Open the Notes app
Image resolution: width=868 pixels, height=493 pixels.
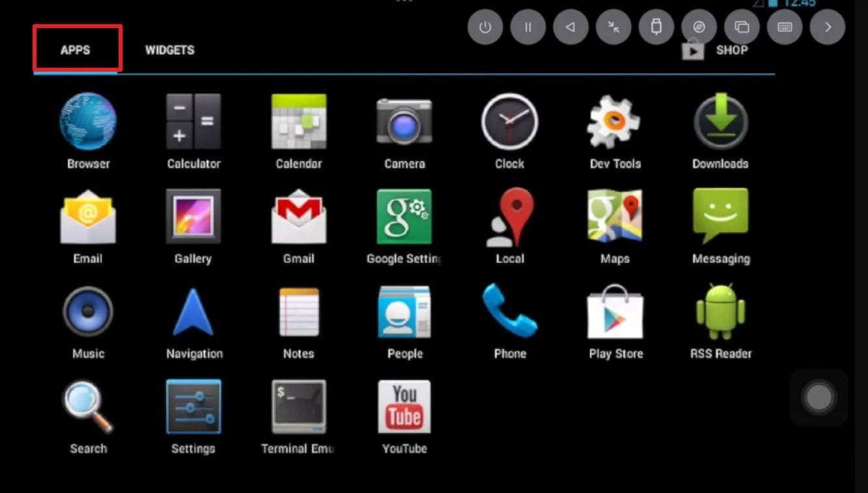click(x=299, y=312)
